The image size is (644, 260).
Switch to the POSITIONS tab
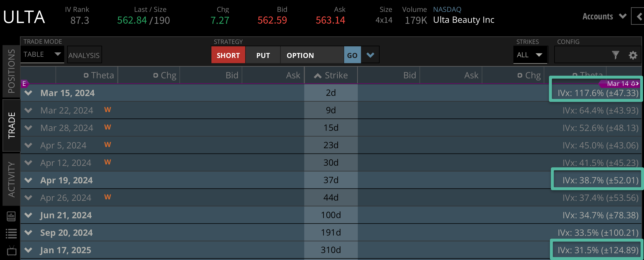coord(11,71)
